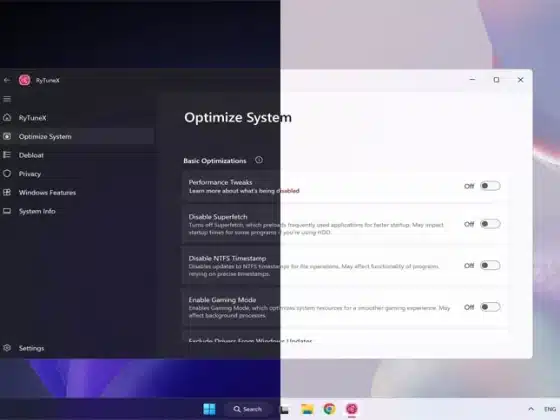Navigate to Windows Features
Image resolution: width=560 pixels, height=420 pixels.
coord(77,192)
